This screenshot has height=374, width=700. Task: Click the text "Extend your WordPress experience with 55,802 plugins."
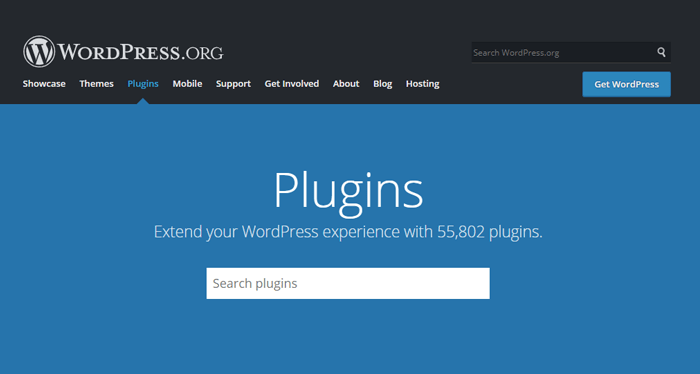coord(348,232)
